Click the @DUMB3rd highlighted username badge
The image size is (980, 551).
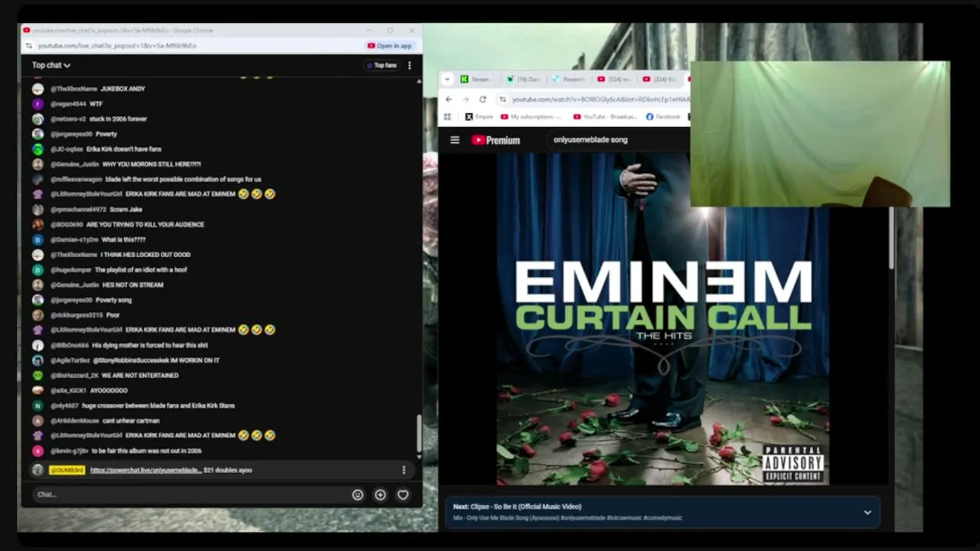[67, 470]
